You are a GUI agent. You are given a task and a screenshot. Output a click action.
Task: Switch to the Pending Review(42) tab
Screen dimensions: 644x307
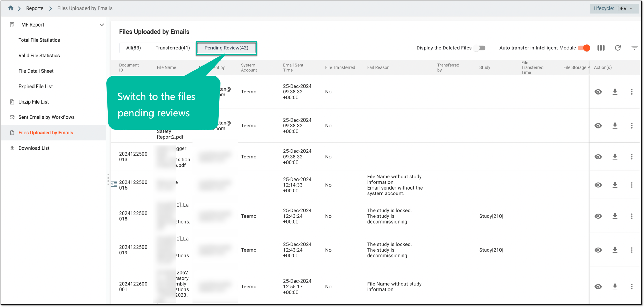coord(226,48)
